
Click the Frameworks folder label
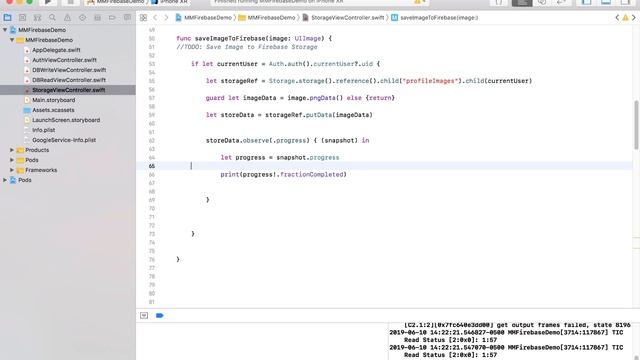pos(41,170)
